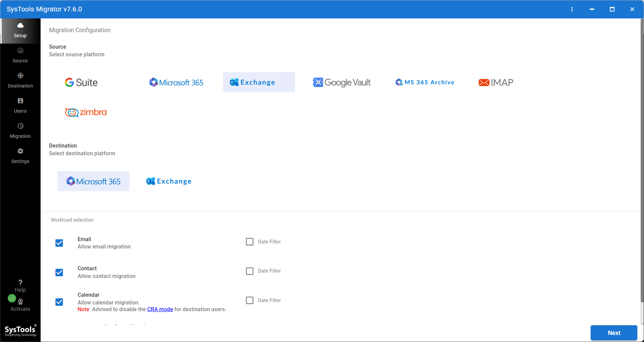The width and height of the screenshot is (644, 342).
Task: Open Settings from the sidebar
Action: (x=20, y=156)
